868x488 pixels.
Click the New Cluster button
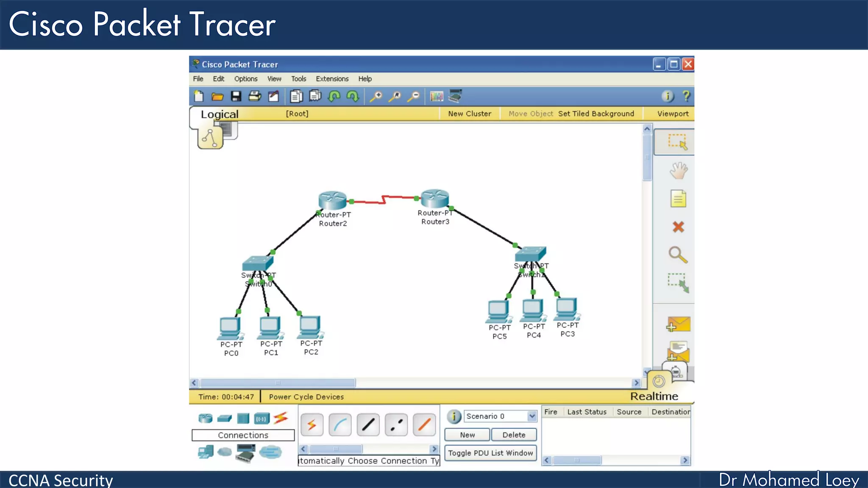tap(470, 114)
